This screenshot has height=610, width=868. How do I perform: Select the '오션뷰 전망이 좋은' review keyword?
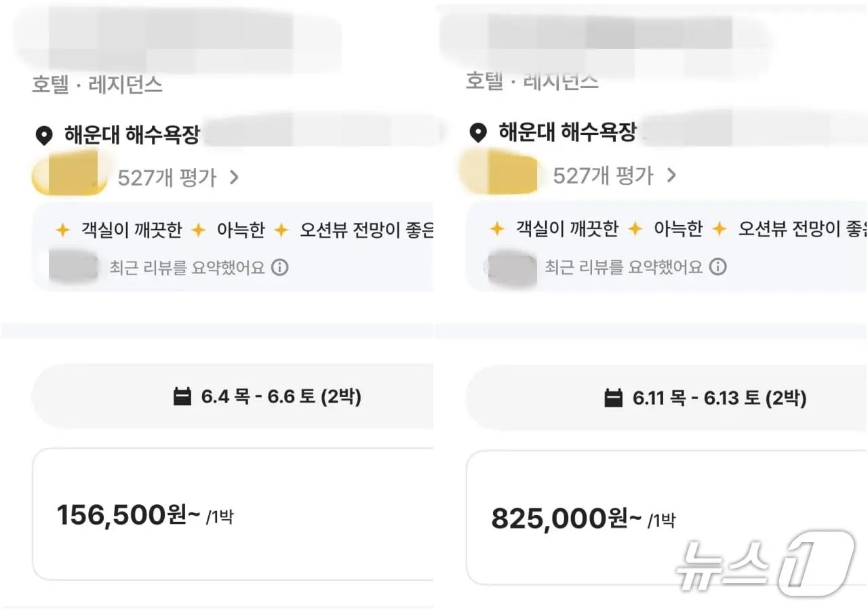[366, 230]
